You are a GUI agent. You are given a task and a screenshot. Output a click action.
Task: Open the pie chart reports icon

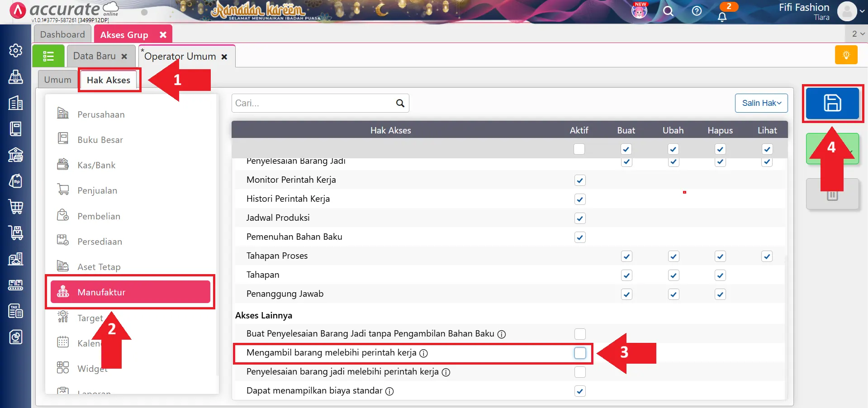[x=15, y=337]
